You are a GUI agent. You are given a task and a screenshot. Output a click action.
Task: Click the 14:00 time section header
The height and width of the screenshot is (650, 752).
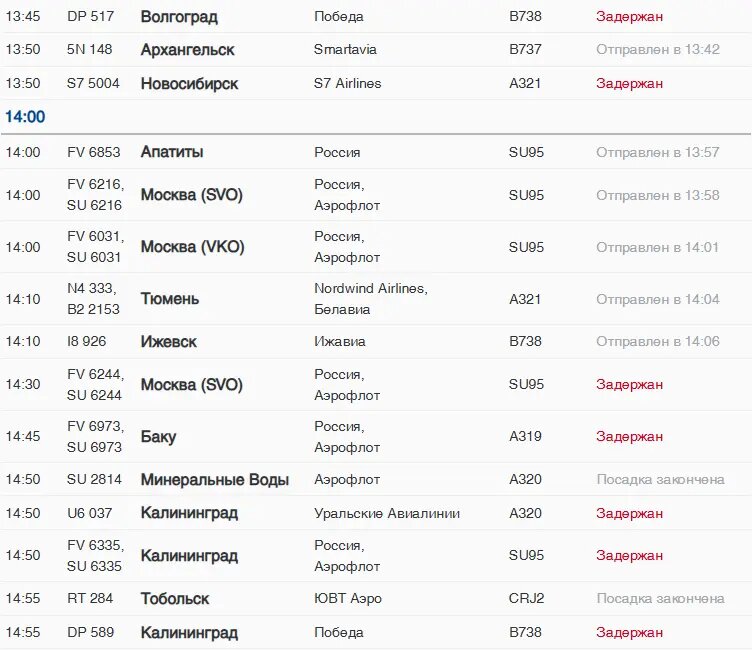[25, 117]
